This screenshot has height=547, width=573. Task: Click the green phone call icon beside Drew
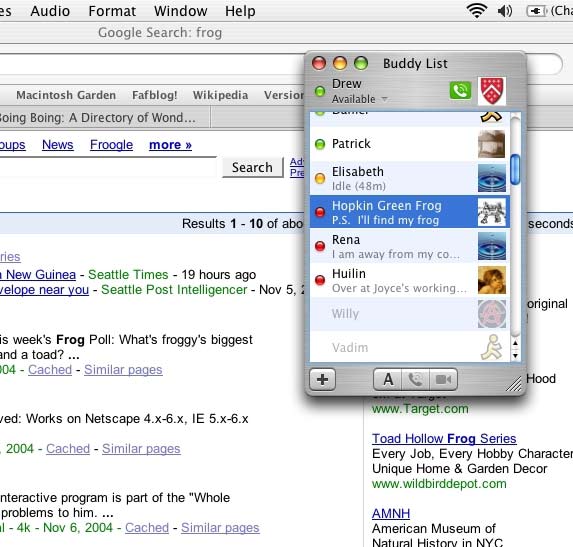click(460, 90)
